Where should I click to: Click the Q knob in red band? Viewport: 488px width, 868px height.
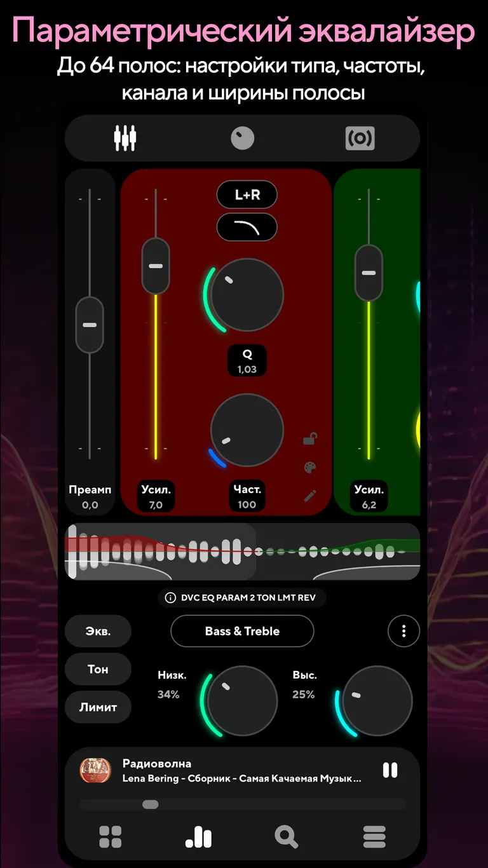click(247, 295)
